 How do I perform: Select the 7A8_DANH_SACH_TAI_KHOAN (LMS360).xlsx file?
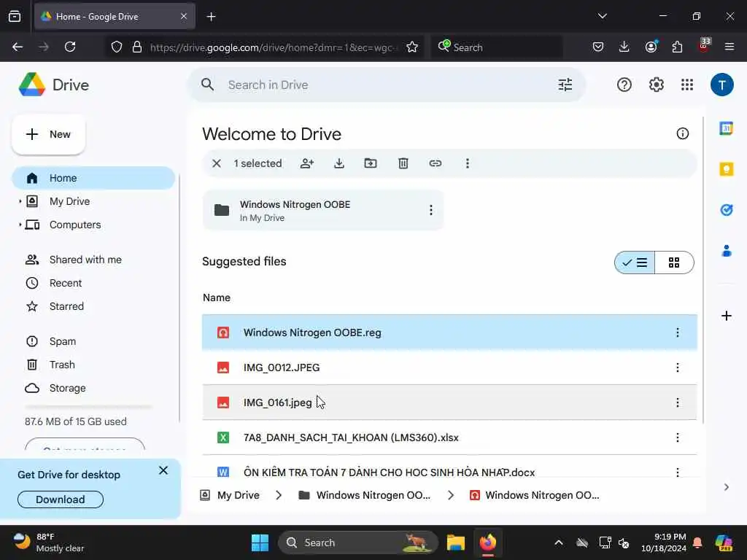[x=449, y=437]
